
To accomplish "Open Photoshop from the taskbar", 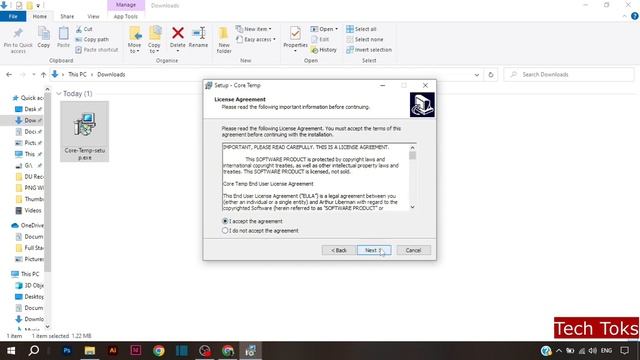I will (67, 351).
